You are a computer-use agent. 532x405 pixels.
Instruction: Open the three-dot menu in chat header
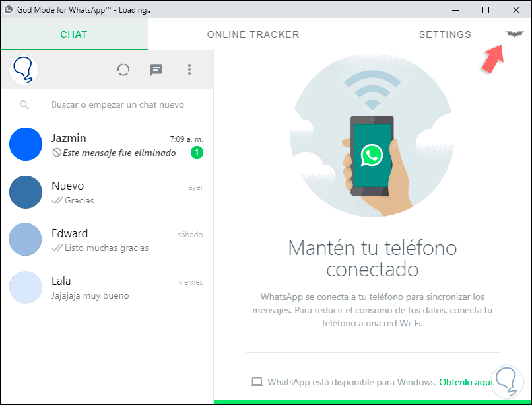click(x=189, y=69)
